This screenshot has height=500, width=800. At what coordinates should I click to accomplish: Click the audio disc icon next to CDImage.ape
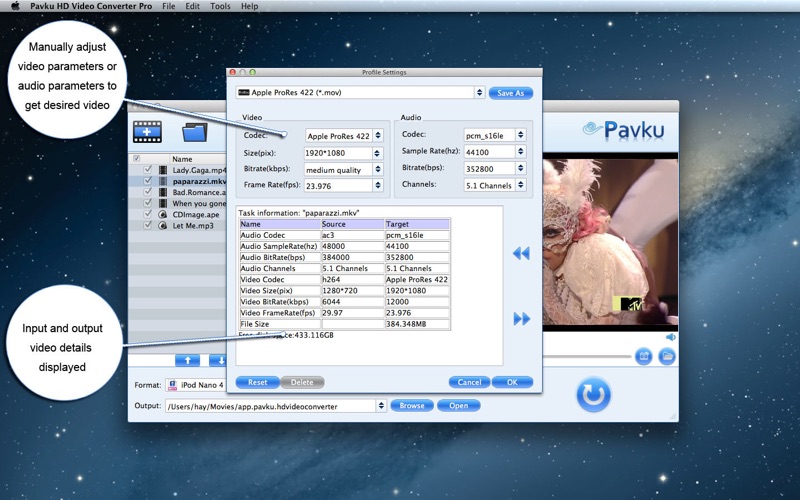point(163,214)
